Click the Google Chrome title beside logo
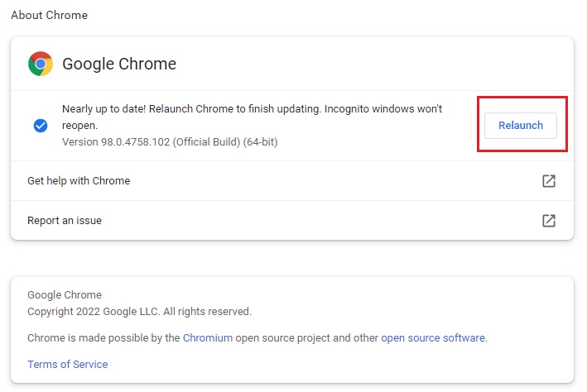Image resolution: width=587 pixels, height=392 pixels. pos(119,64)
